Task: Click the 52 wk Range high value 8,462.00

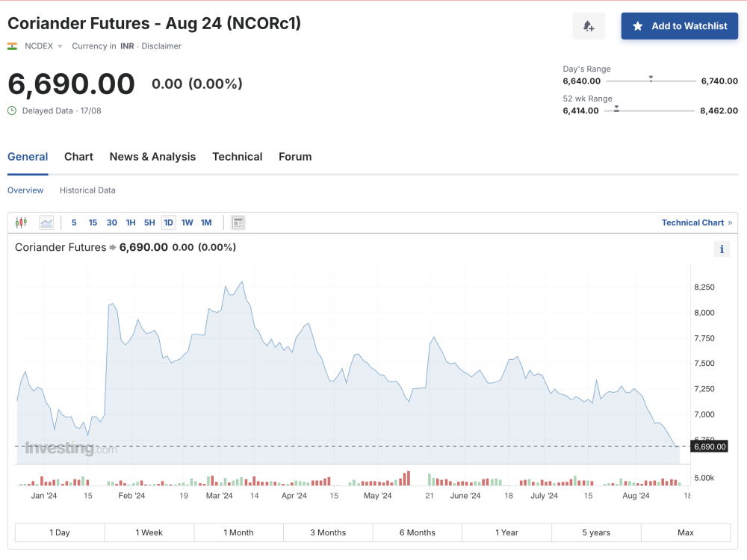Action: coord(719,111)
